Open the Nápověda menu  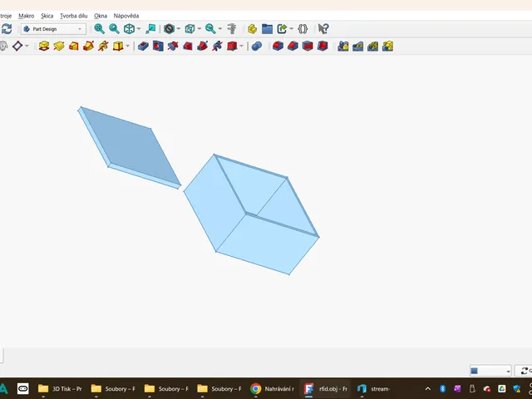pyautogui.click(x=126, y=16)
